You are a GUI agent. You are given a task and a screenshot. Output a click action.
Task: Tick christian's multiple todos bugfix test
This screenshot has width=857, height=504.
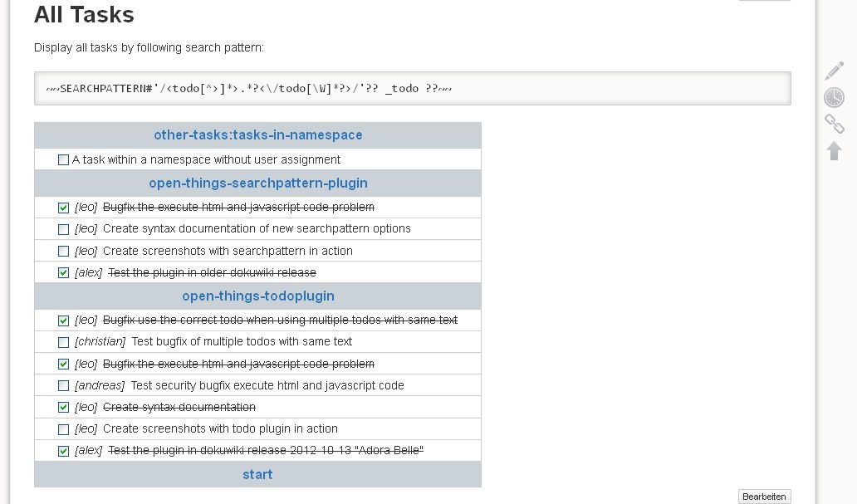pos(64,342)
